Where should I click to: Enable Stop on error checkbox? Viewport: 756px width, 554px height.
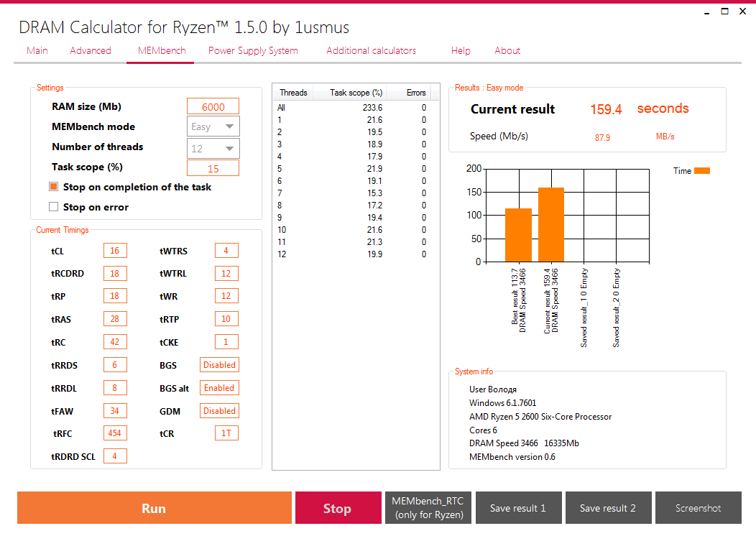(x=53, y=207)
